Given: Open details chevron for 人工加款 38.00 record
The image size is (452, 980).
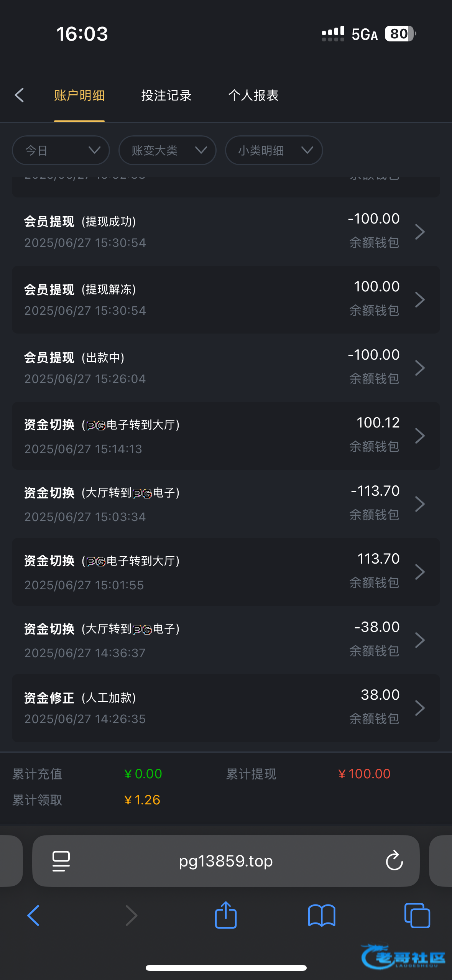Looking at the screenshot, I should click(x=420, y=708).
